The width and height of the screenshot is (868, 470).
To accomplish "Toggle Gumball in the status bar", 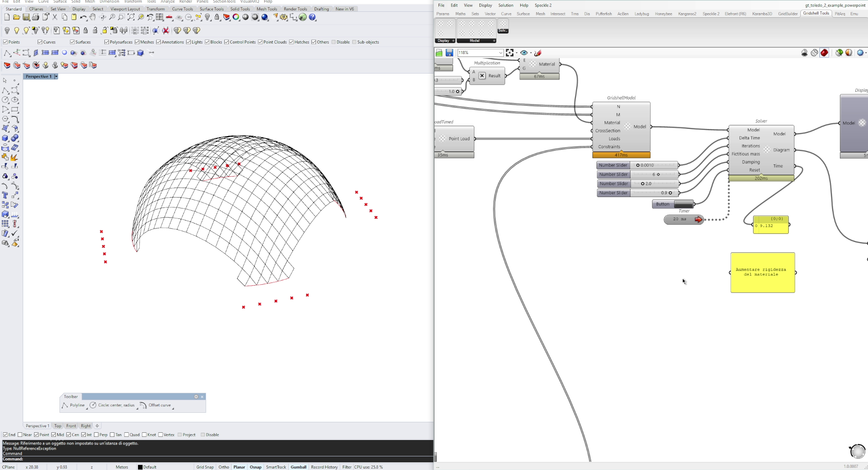I will click(298, 467).
